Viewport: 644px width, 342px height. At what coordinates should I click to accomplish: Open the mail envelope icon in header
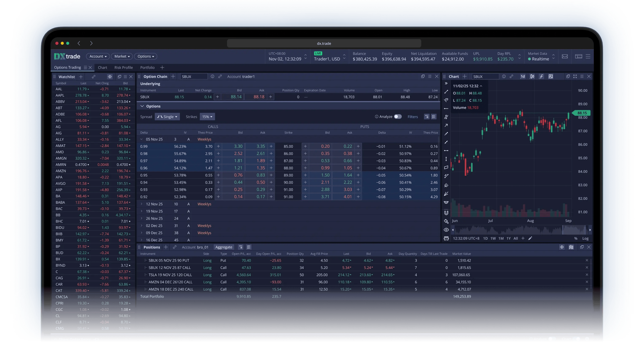[565, 56]
